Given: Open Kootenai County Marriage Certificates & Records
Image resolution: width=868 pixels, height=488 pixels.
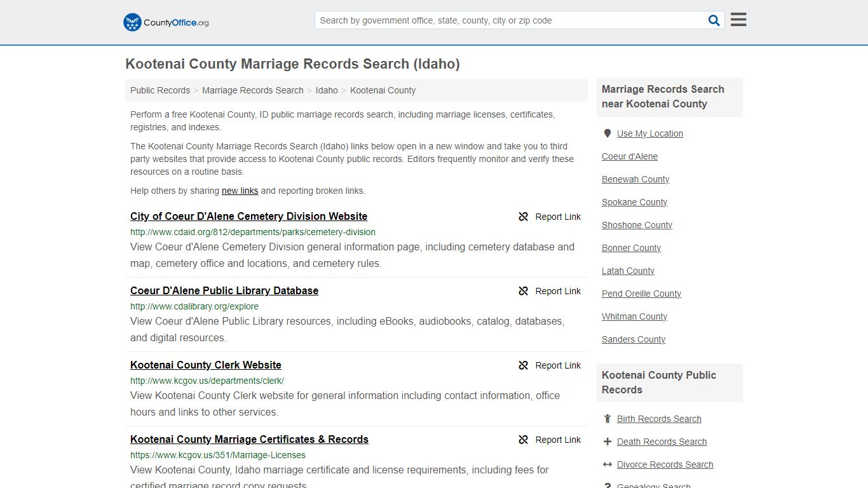Looking at the screenshot, I should (249, 439).
